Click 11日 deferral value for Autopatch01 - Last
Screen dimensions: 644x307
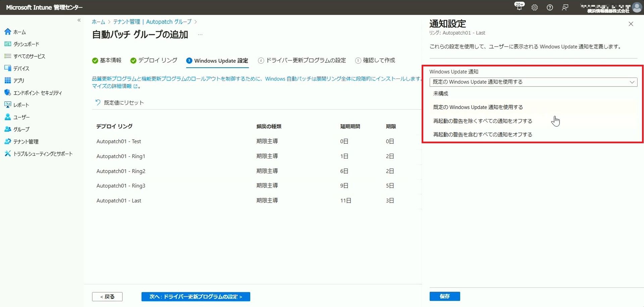[x=345, y=201]
